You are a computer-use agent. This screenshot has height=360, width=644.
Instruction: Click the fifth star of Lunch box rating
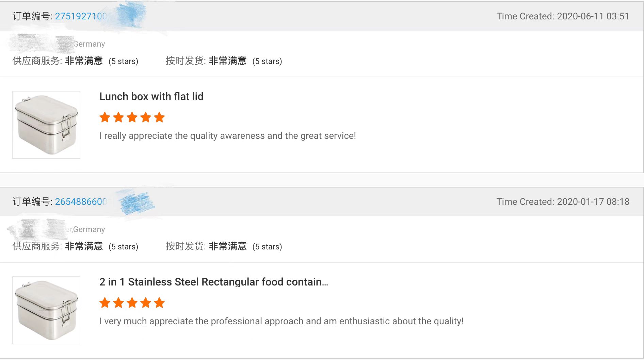[159, 118]
